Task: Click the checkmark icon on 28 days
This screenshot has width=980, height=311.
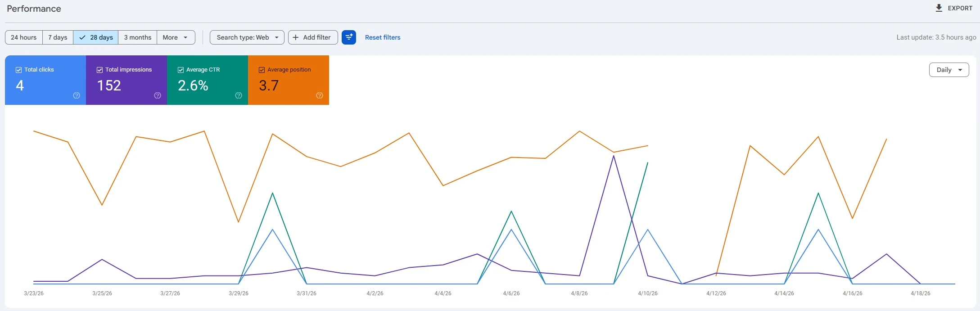Action: [x=82, y=37]
